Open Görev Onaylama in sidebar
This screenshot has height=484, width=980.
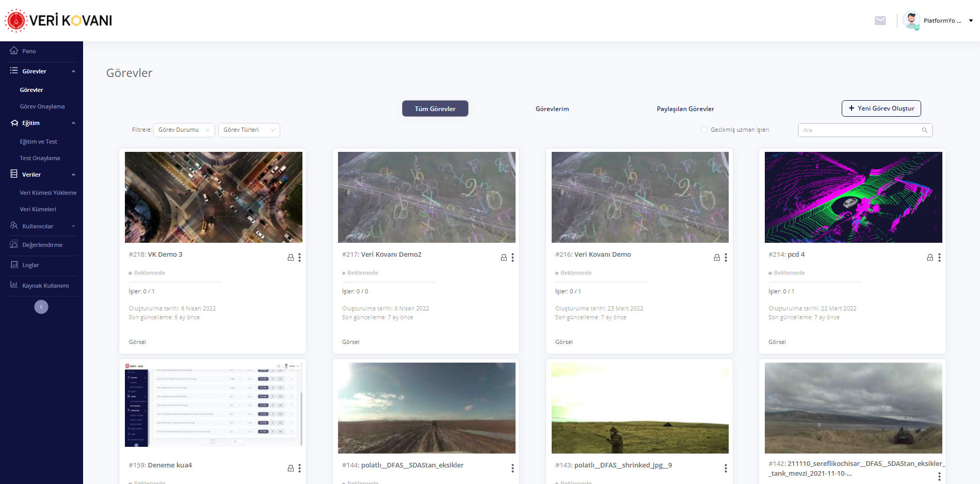tap(42, 106)
